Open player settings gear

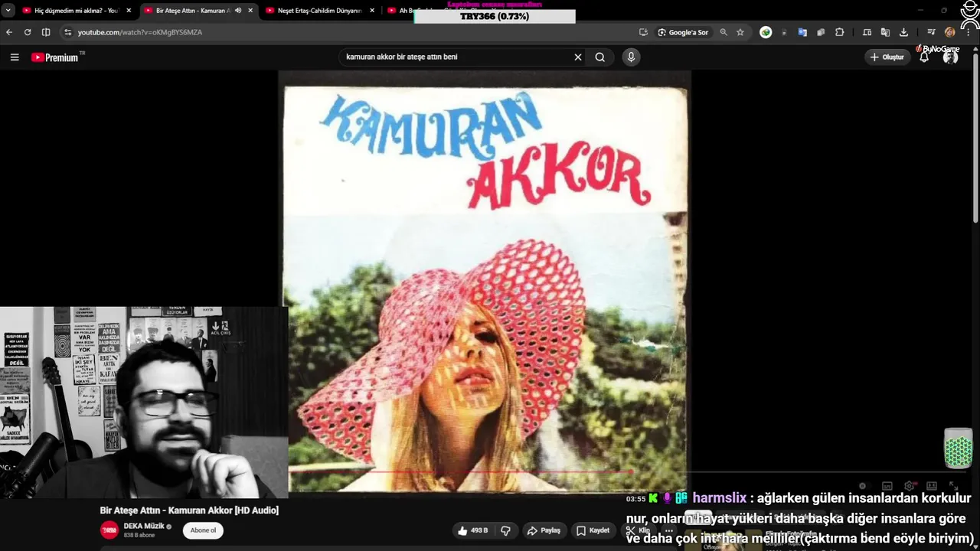point(910,486)
